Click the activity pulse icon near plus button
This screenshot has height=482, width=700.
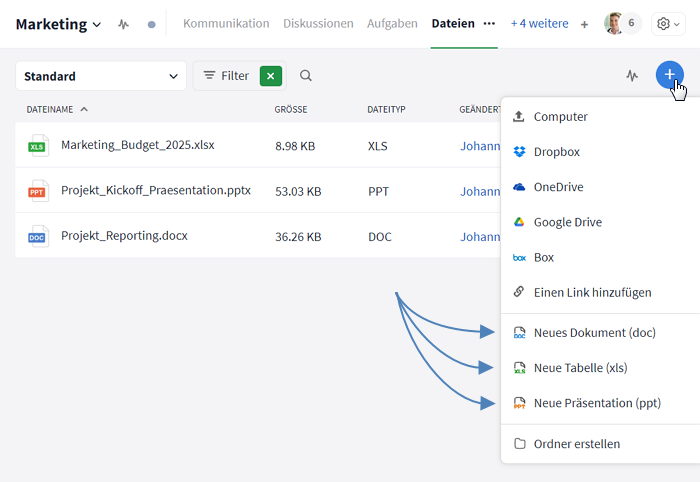pyautogui.click(x=632, y=76)
